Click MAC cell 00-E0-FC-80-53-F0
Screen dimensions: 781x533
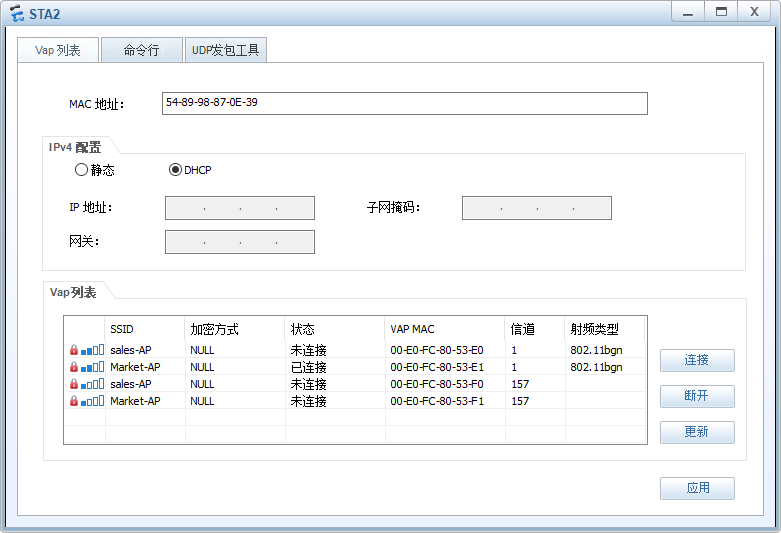pyautogui.click(x=437, y=384)
